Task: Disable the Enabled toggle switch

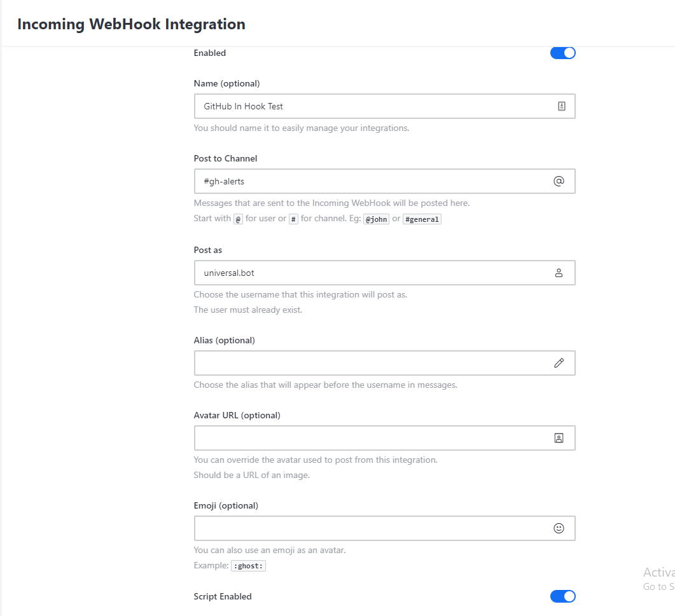Action: tap(562, 53)
